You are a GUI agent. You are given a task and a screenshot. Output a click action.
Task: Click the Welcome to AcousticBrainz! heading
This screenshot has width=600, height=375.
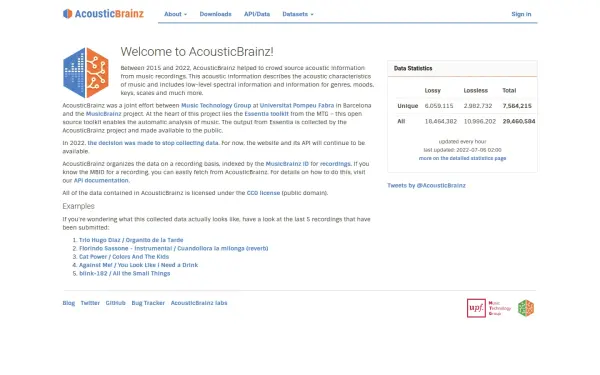(x=197, y=52)
